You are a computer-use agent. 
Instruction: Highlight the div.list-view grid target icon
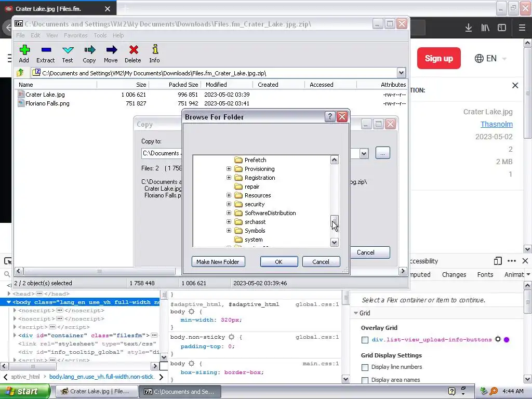coord(498,339)
